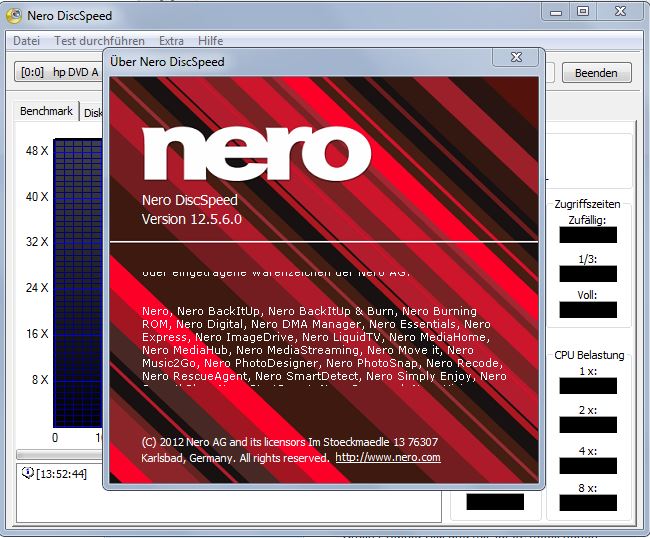Click the large nero logo
The image size is (650, 538).
256,155
